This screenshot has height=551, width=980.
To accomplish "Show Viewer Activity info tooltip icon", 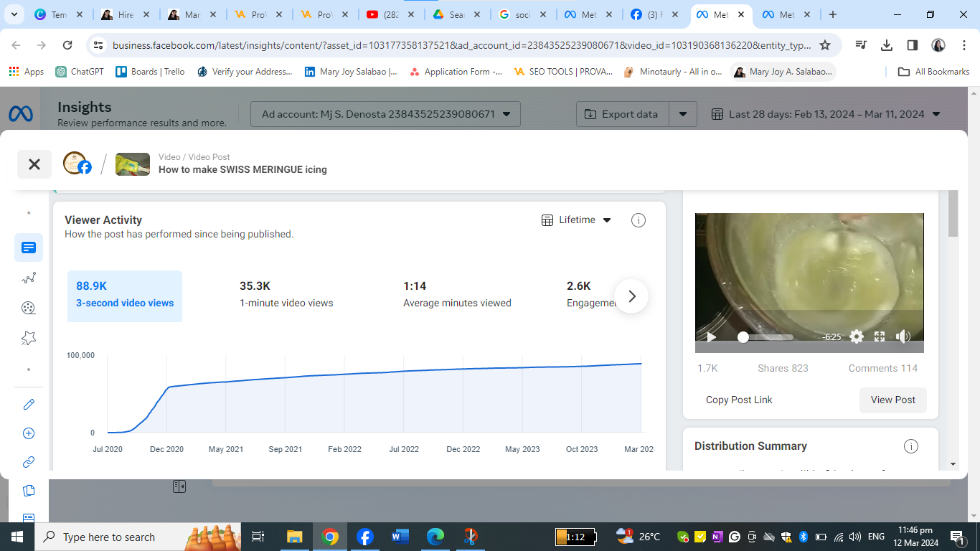I will [x=638, y=220].
